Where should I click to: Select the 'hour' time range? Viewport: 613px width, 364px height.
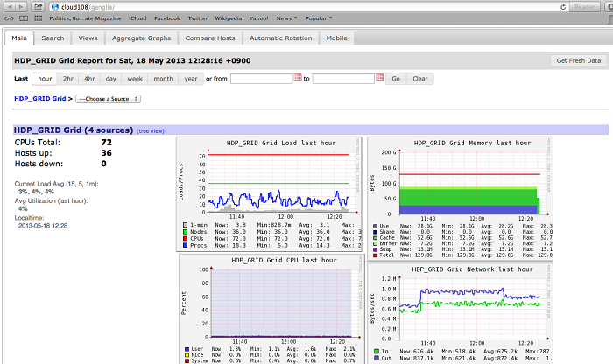(x=45, y=79)
